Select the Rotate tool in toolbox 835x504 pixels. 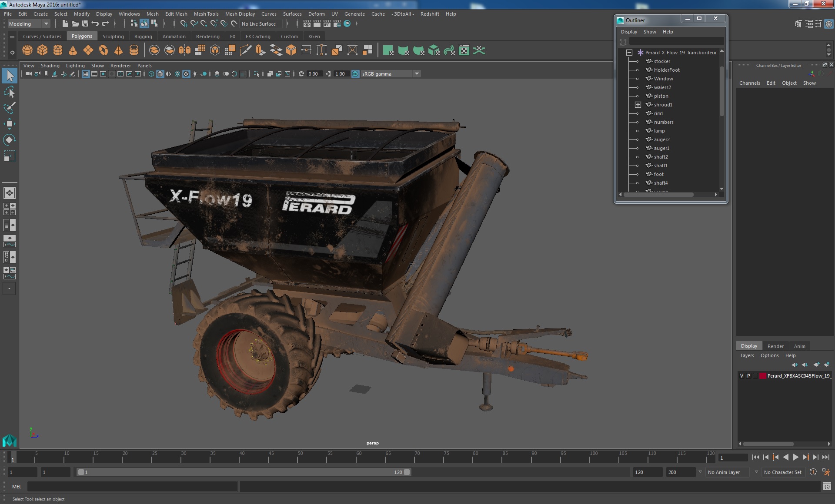(x=10, y=140)
